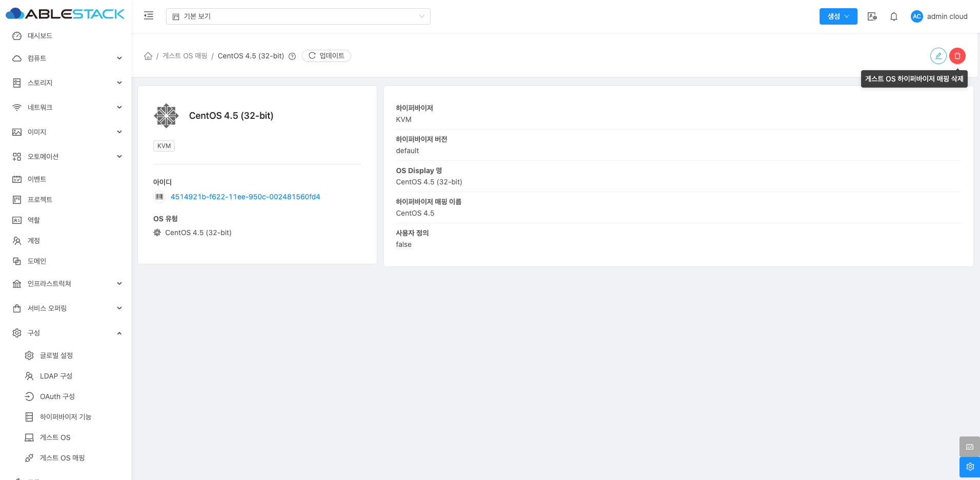Click the 사용자 정의 value false
Viewport: 980px width, 480px height.
click(x=404, y=244)
